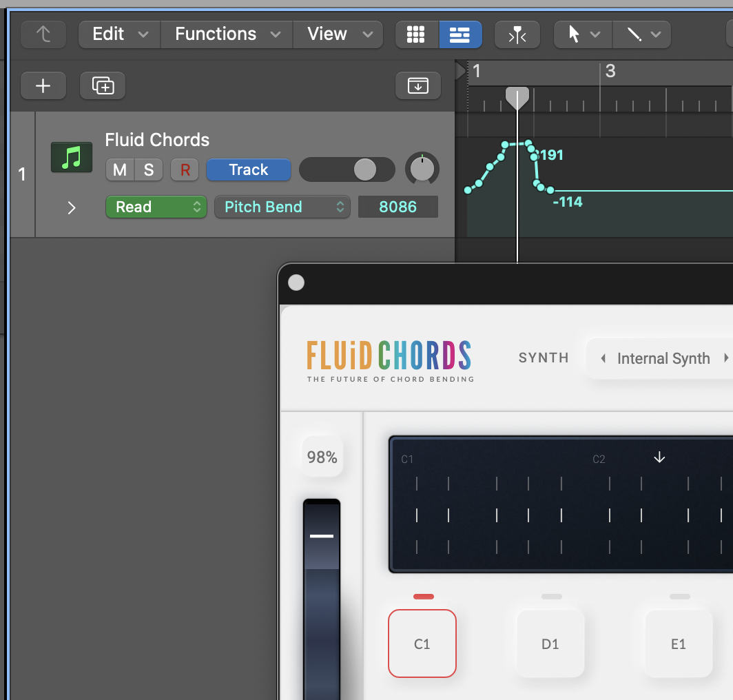This screenshot has width=733, height=700.
Task: Duplicate track with the plus-stack icon
Action: 103,85
